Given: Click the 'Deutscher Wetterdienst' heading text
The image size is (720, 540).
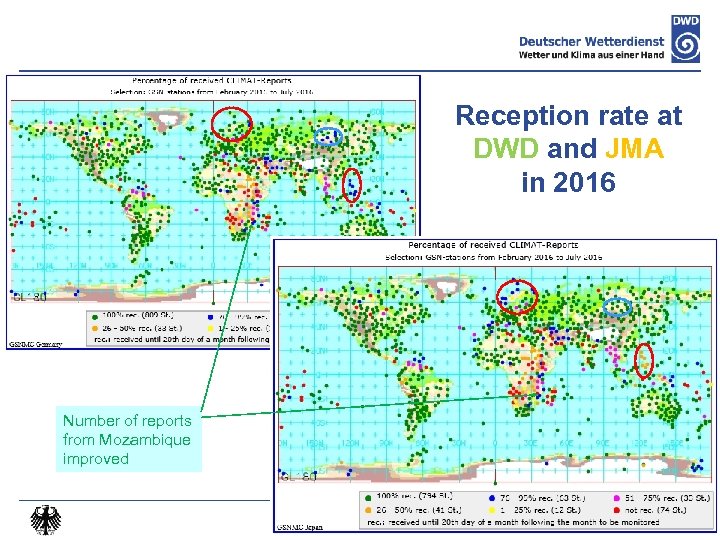Looking at the screenshot, I should click(591, 42).
